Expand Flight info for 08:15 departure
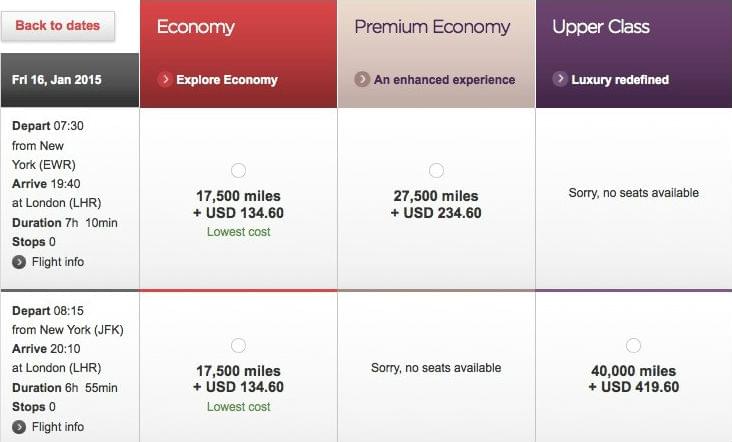 click(x=58, y=427)
